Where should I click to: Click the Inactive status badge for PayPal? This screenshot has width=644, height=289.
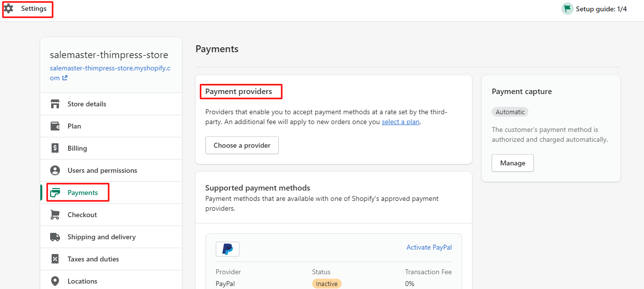click(x=326, y=283)
